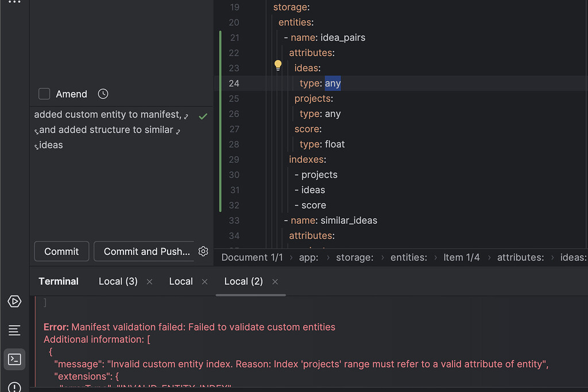This screenshot has height=392, width=588.
Task: Click the lightbulb intention icon on line 23
Action: 278,65
